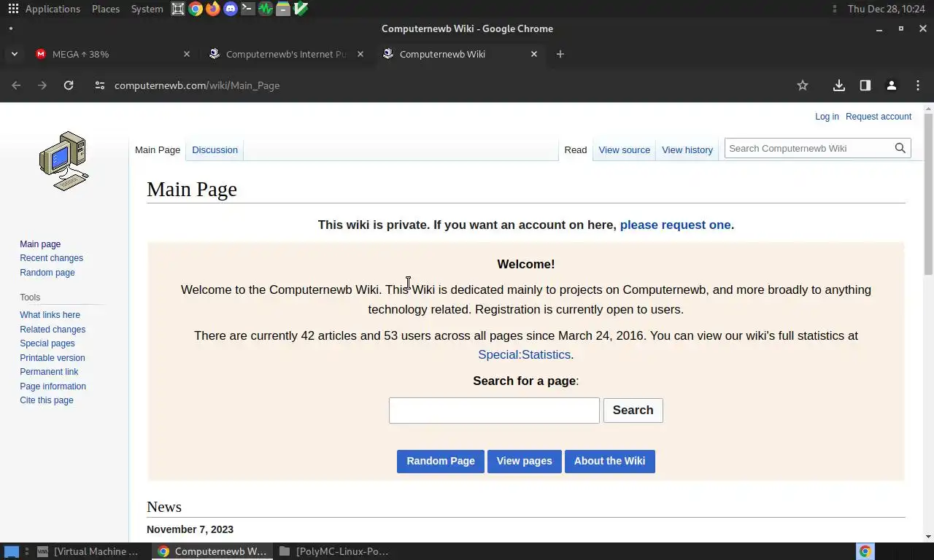Viewport: 934px width, 560px height.
Task: Click Chrome tray icon in bottom panel
Action: click(865, 551)
